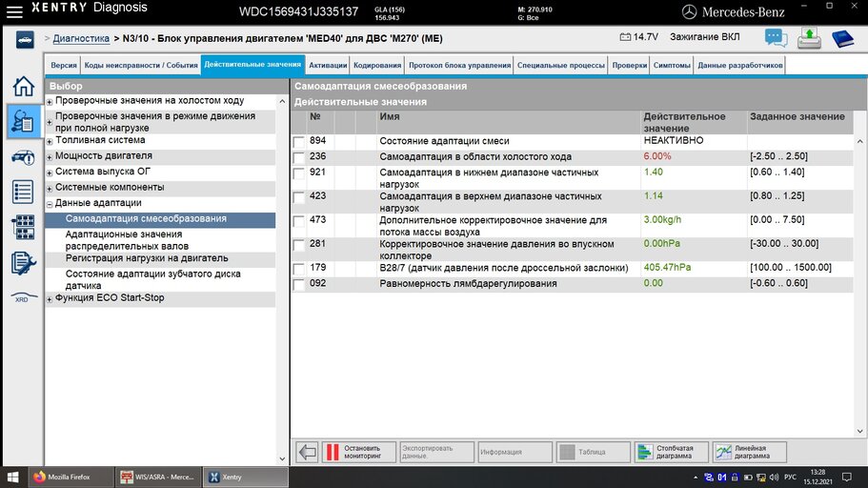
Task: Expand Система выпуска ОГ node
Action: [x=50, y=173]
